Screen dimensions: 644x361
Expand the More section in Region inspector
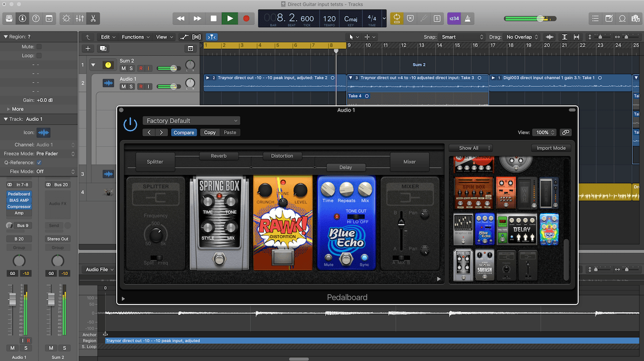(x=15, y=109)
